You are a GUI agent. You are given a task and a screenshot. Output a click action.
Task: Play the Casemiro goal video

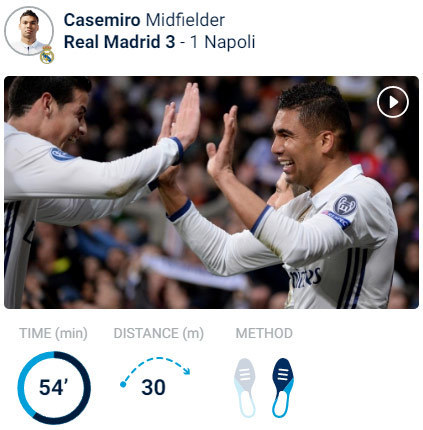pyautogui.click(x=393, y=102)
